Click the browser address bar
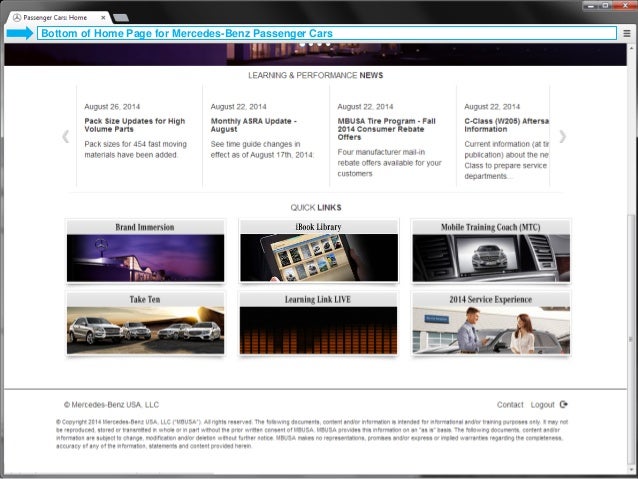Viewport: 638px width, 479px height. click(x=327, y=33)
